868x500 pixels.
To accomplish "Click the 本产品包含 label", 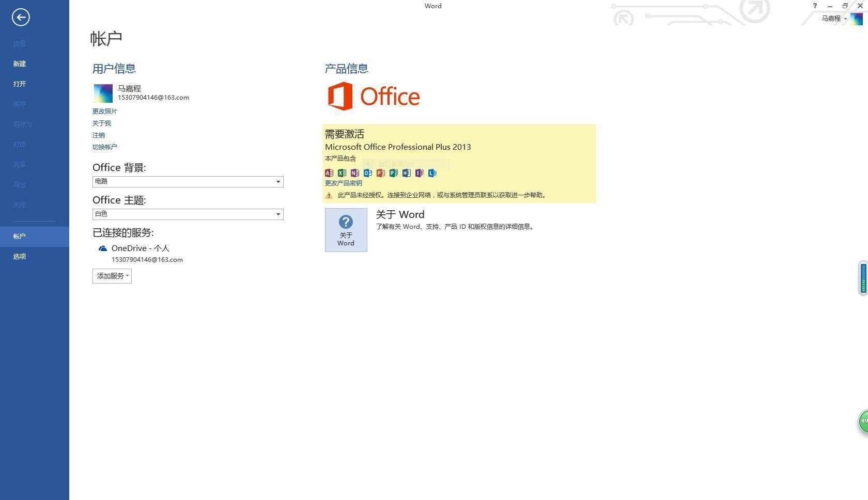I will [x=340, y=159].
